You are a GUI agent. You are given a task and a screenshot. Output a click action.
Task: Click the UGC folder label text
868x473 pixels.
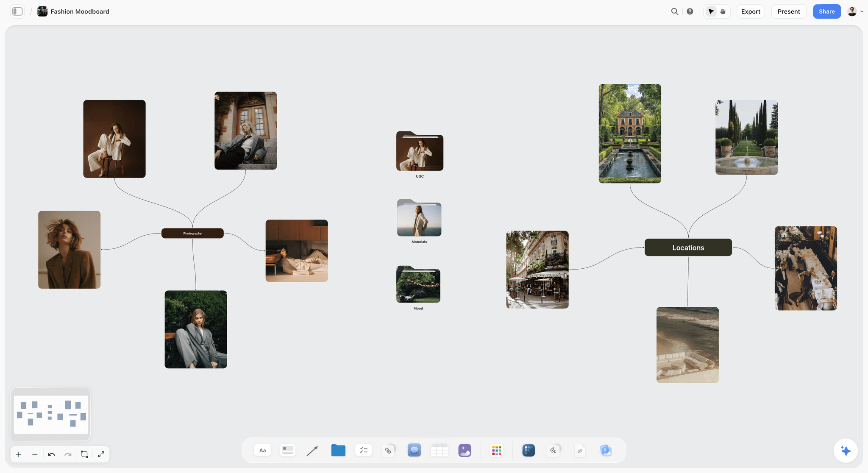tap(420, 176)
